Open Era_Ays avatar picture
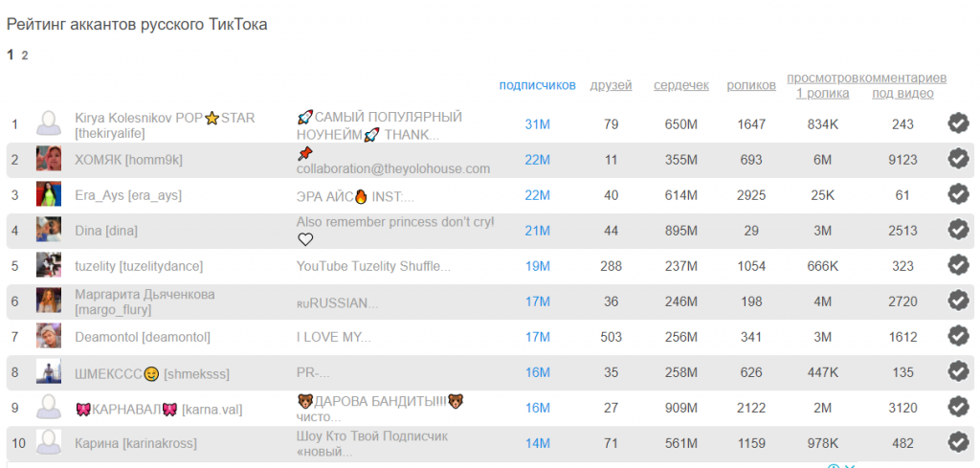The image size is (980, 468). pyautogui.click(x=49, y=195)
